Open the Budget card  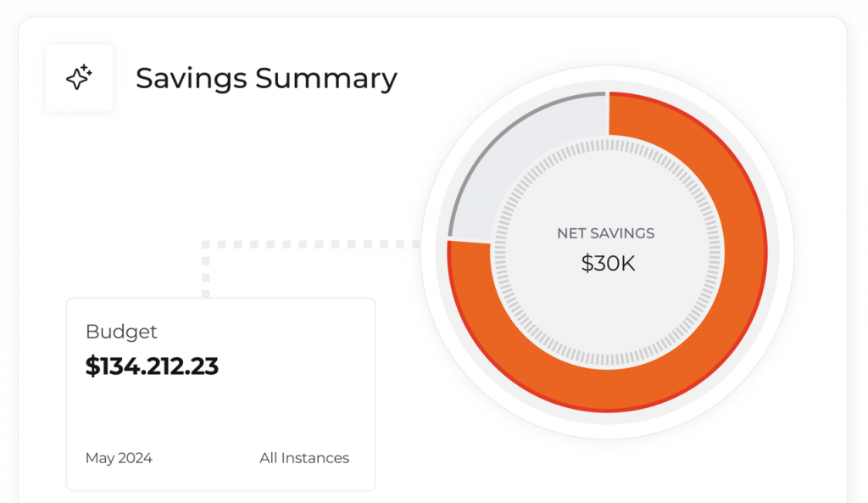click(x=221, y=394)
